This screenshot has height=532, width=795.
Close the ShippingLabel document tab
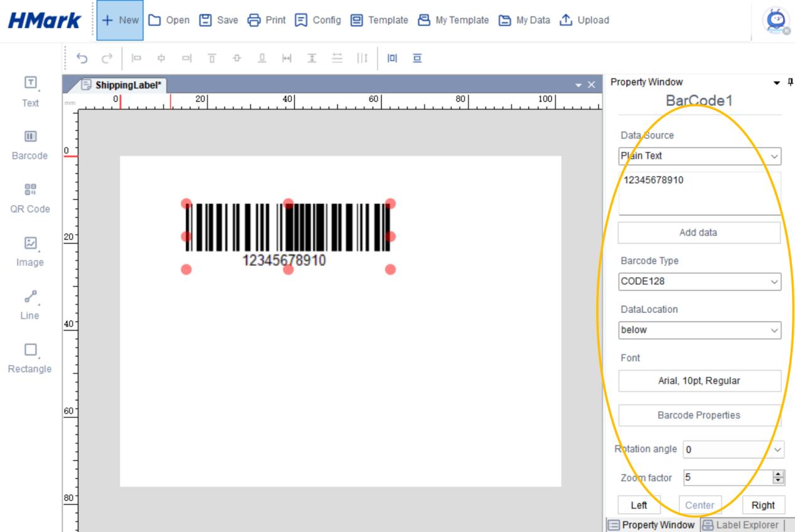coord(590,84)
